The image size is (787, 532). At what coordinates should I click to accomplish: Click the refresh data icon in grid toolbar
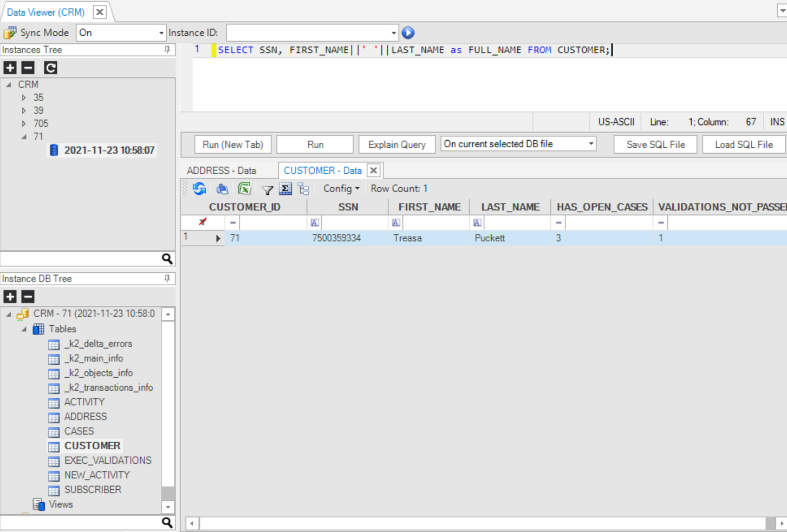(x=199, y=188)
